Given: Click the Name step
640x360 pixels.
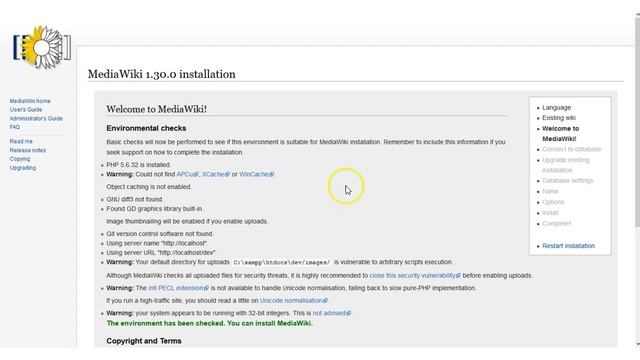Looking at the screenshot, I should [x=550, y=191].
